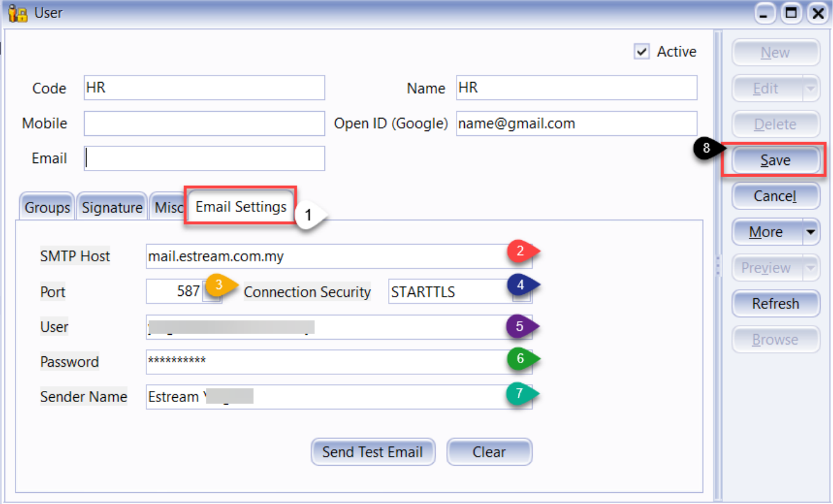Click the User window title icon

tap(18, 13)
